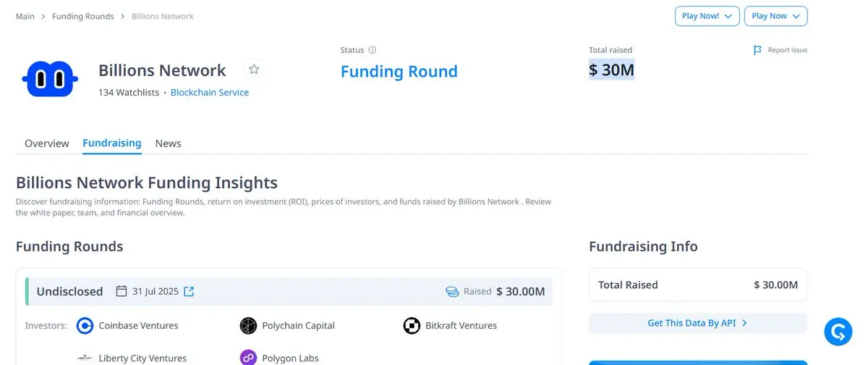This screenshot has width=868, height=365.
Task: Switch to the News tab
Action: [168, 143]
